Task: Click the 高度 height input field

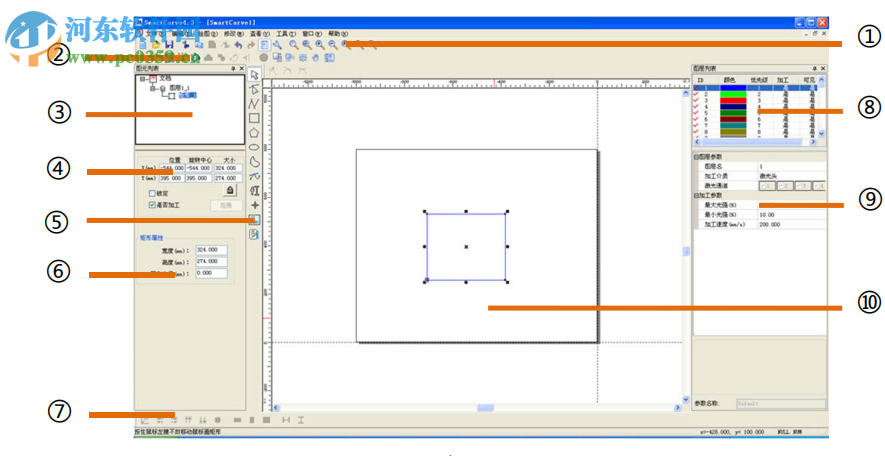Action: pos(212,261)
